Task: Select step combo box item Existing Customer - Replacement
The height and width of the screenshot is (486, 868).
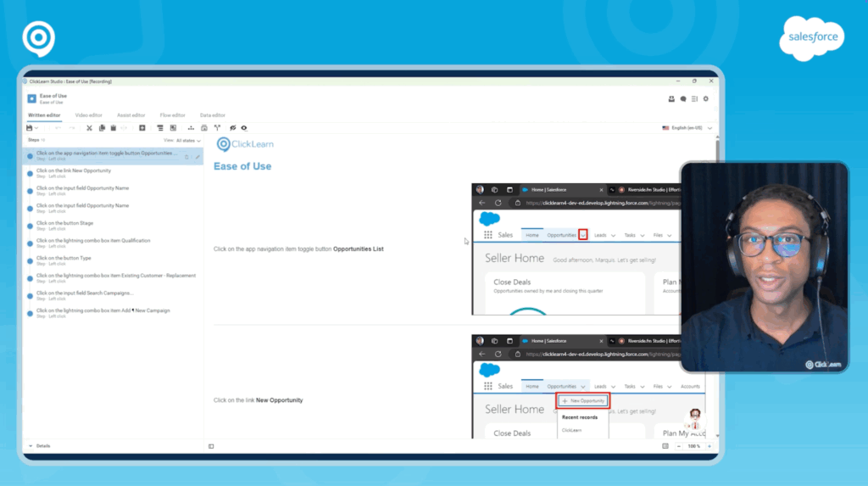Action: point(113,278)
